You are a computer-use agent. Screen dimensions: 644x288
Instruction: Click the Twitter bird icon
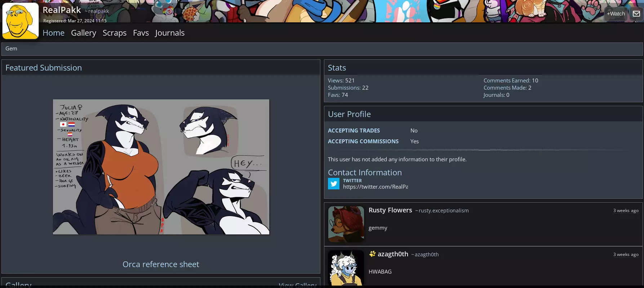(x=334, y=184)
